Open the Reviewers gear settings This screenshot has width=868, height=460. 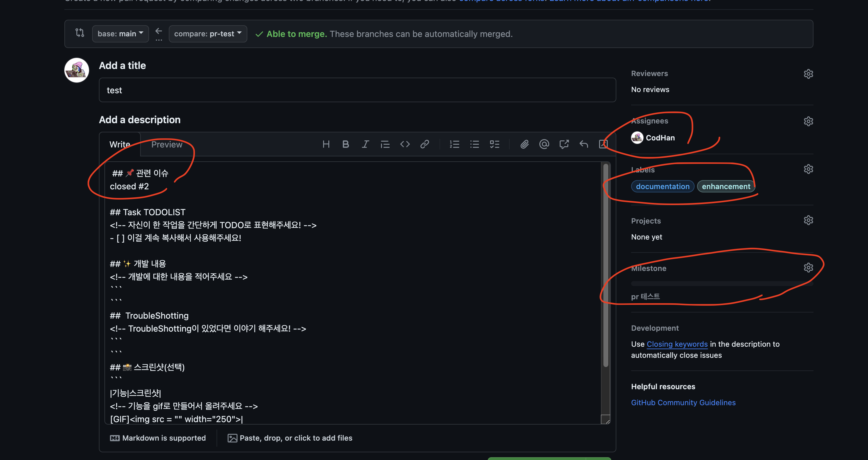(x=808, y=74)
